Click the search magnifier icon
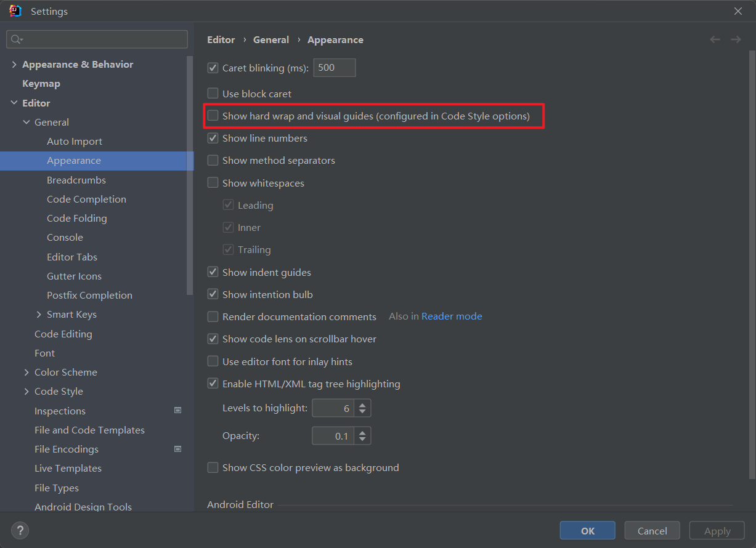The image size is (756, 548). click(x=16, y=39)
